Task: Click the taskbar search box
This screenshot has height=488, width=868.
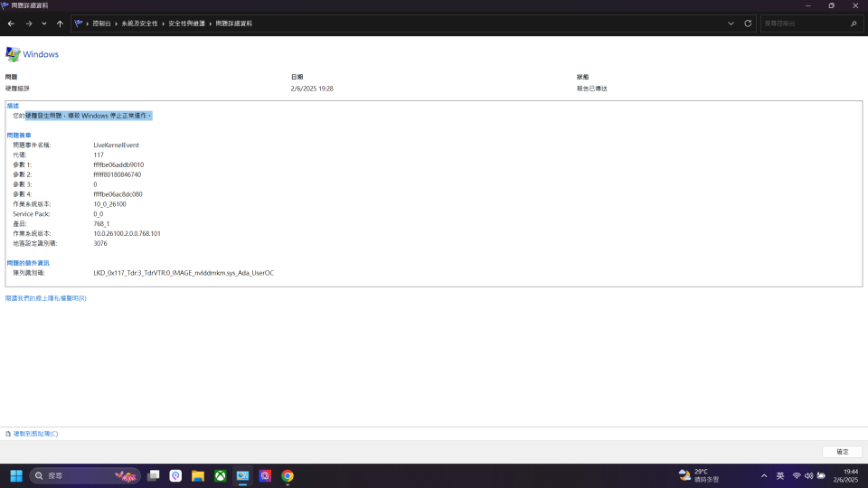Action: tap(85, 476)
